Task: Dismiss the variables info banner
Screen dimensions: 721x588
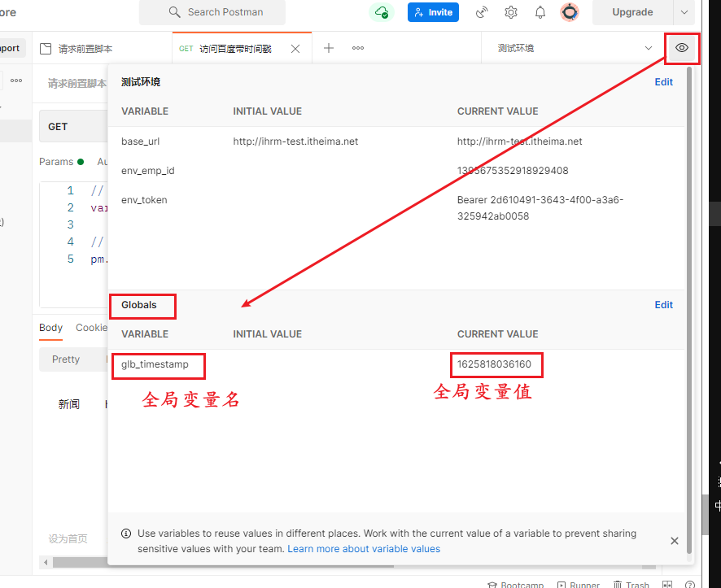Action: [x=674, y=541]
